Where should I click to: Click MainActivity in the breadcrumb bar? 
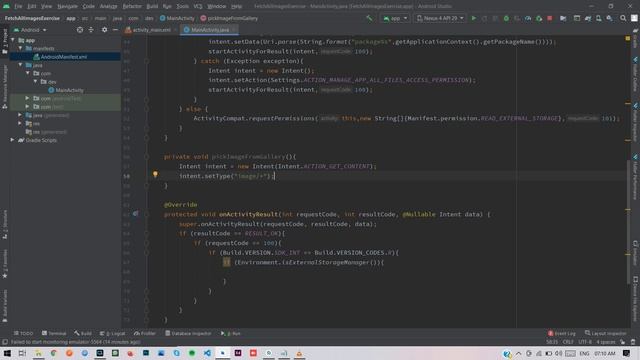[x=177, y=18]
